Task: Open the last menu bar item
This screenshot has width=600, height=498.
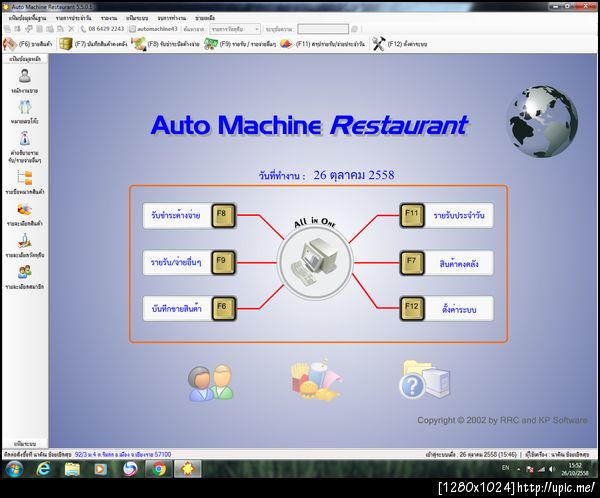Action: point(205,18)
